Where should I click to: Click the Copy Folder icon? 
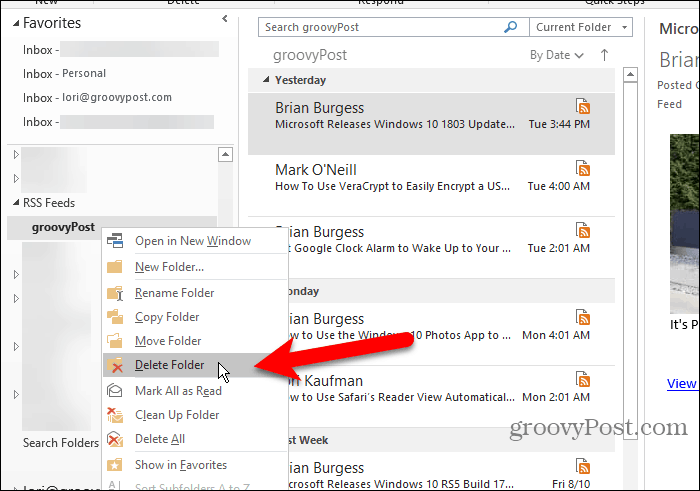click(115, 317)
